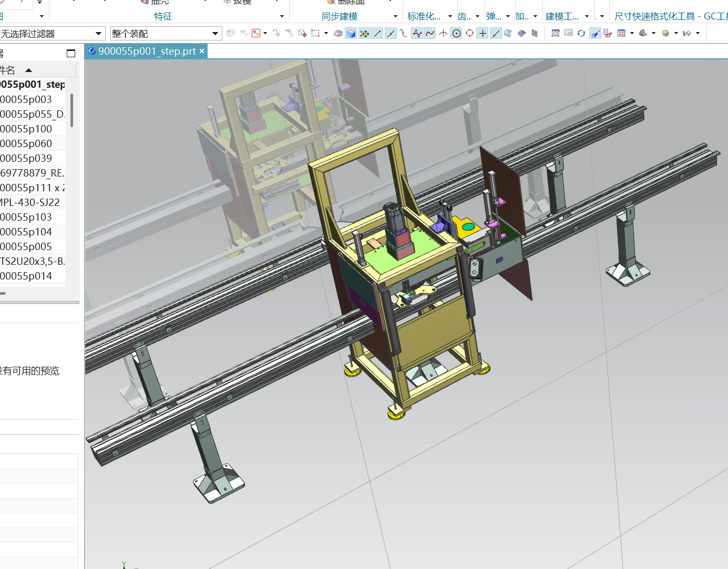Toggle the arc center snap point

[456, 33]
